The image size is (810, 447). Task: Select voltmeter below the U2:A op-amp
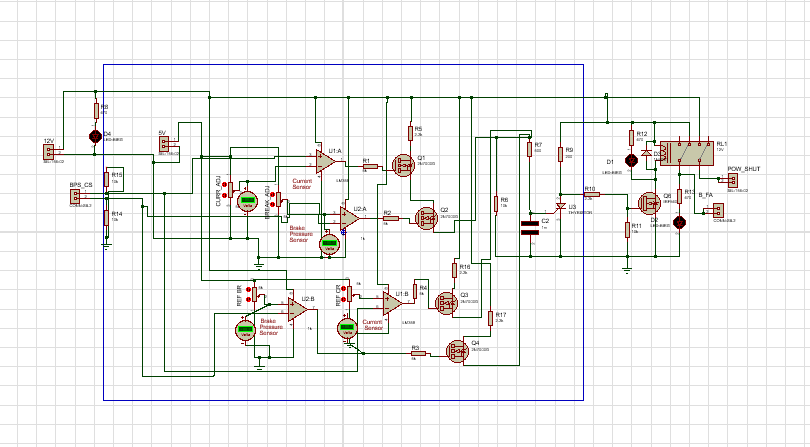(x=329, y=244)
